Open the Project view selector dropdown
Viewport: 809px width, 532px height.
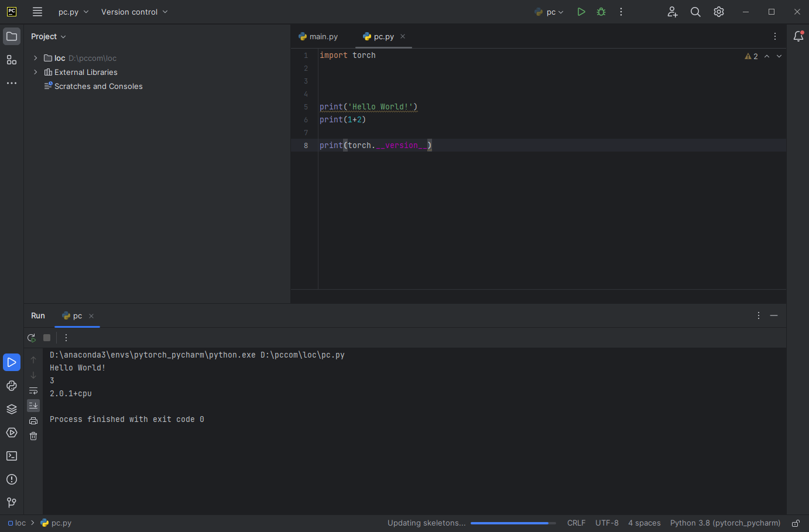coord(49,36)
